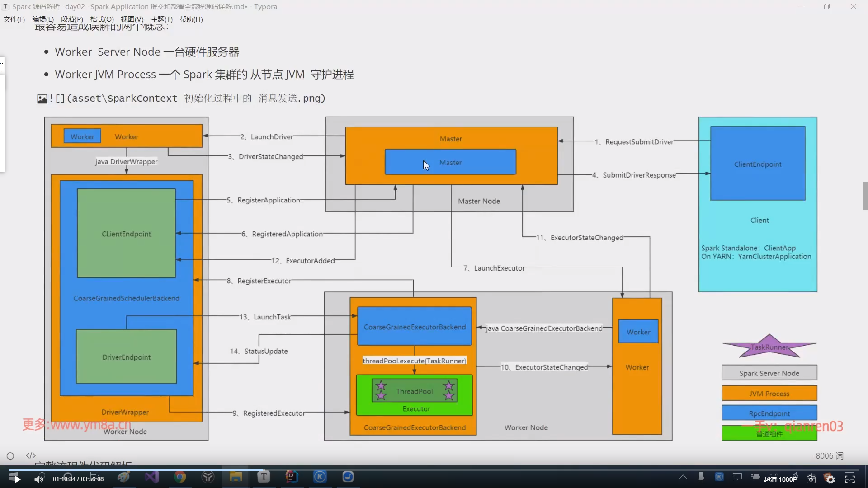The height and width of the screenshot is (488, 868).
Task: Open the 主题(T) menu
Action: [161, 19]
